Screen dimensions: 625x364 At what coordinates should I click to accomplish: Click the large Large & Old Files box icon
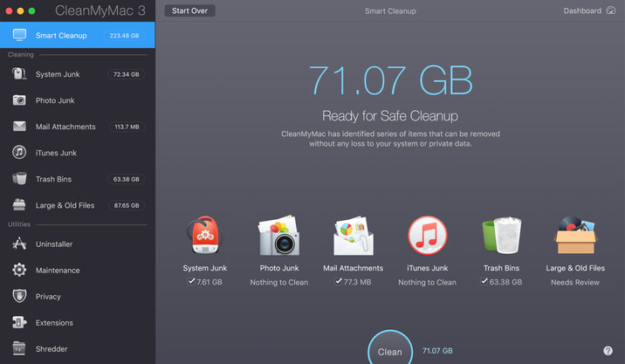(575, 235)
